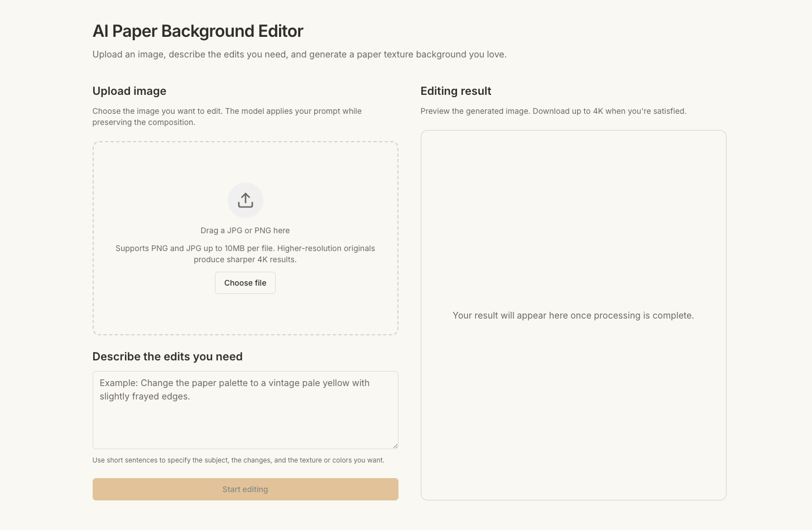The height and width of the screenshot is (530, 812).
Task: Click the 'Describe the edits you need' heading
Action: [x=167, y=356]
